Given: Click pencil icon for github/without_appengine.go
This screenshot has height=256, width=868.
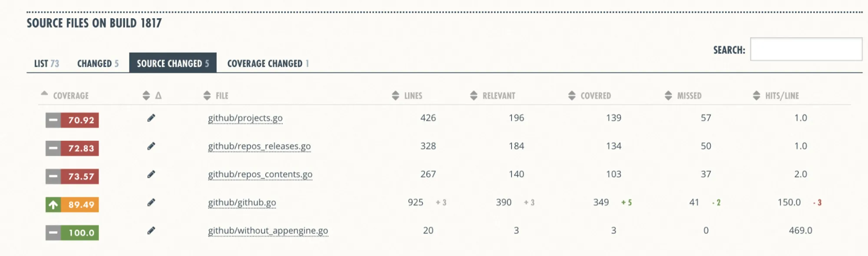Looking at the screenshot, I should click(151, 231).
